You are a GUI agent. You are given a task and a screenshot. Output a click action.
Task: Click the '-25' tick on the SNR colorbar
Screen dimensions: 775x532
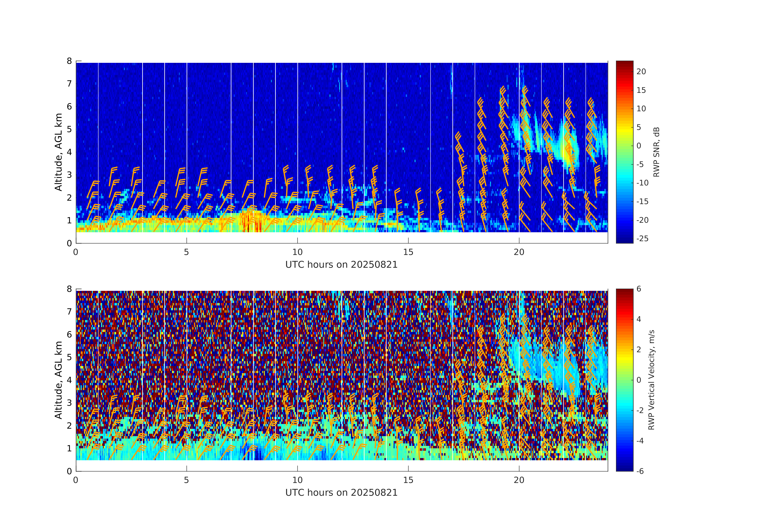pos(642,239)
